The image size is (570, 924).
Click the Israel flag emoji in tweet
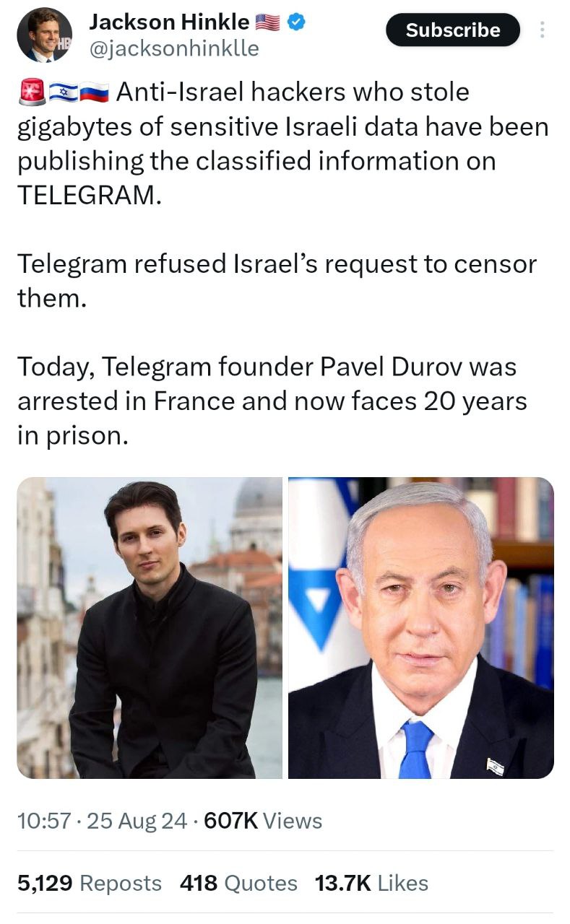(63, 92)
